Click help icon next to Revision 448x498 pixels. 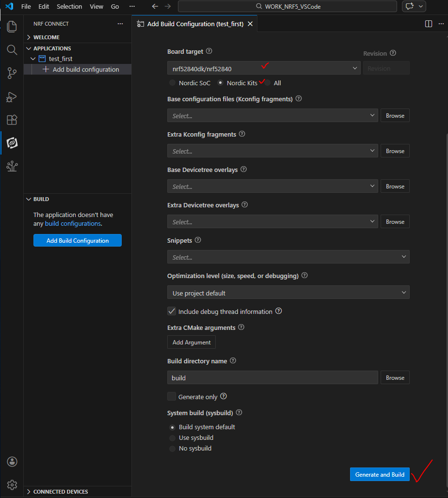point(393,53)
